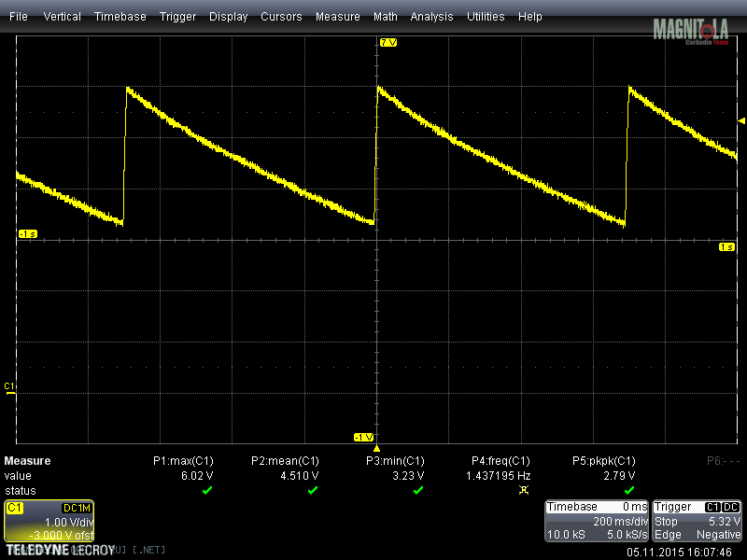The image size is (747, 560).
Task: Click the 7 V top scale label
Action: [x=388, y=44]
